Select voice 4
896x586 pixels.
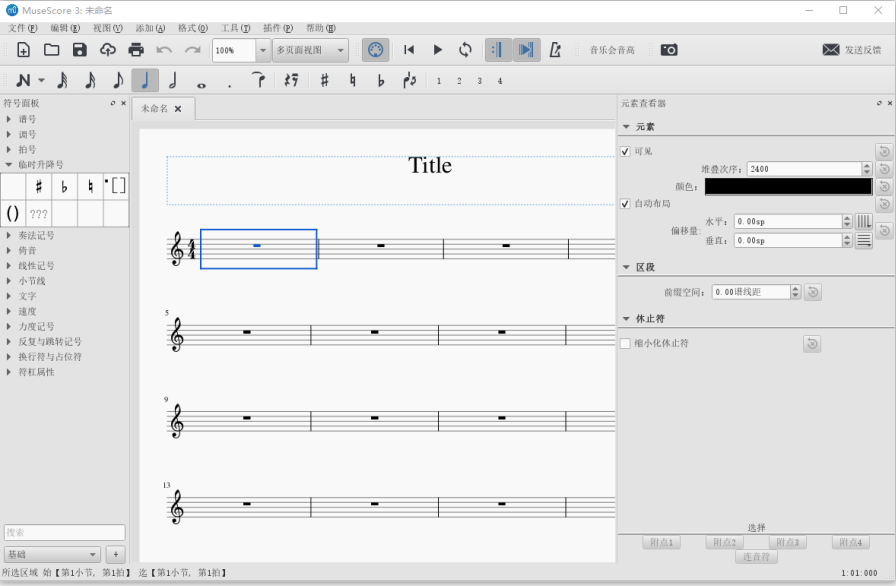(500, 81)
